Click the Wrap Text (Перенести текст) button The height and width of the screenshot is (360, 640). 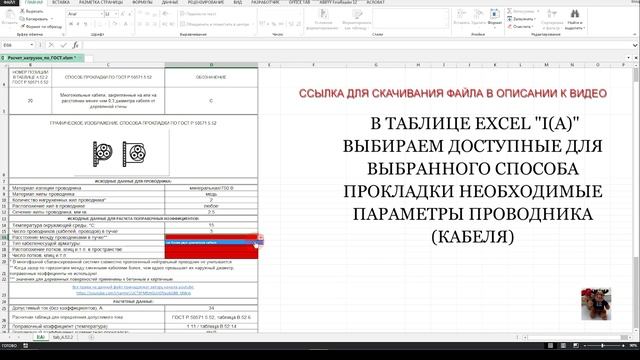(198, 14)
